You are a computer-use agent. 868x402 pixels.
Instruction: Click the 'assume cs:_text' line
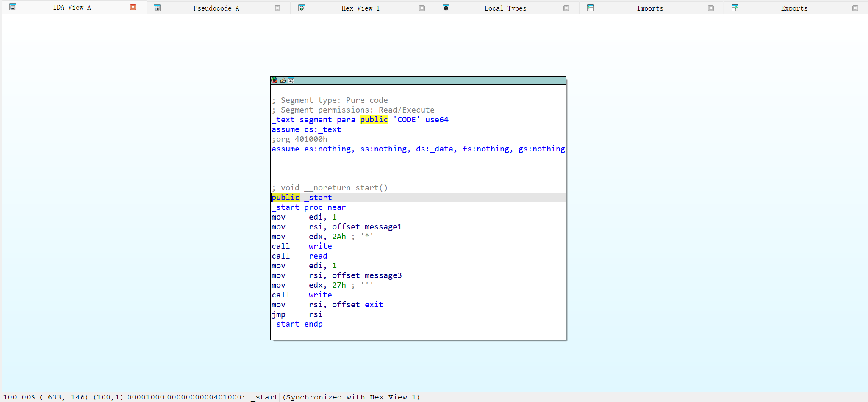click(306, 129)
